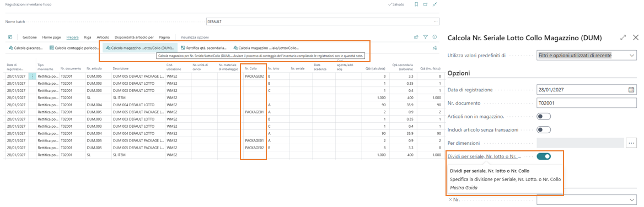Click Rettifica qtà. secondaria action

[203, 48]
